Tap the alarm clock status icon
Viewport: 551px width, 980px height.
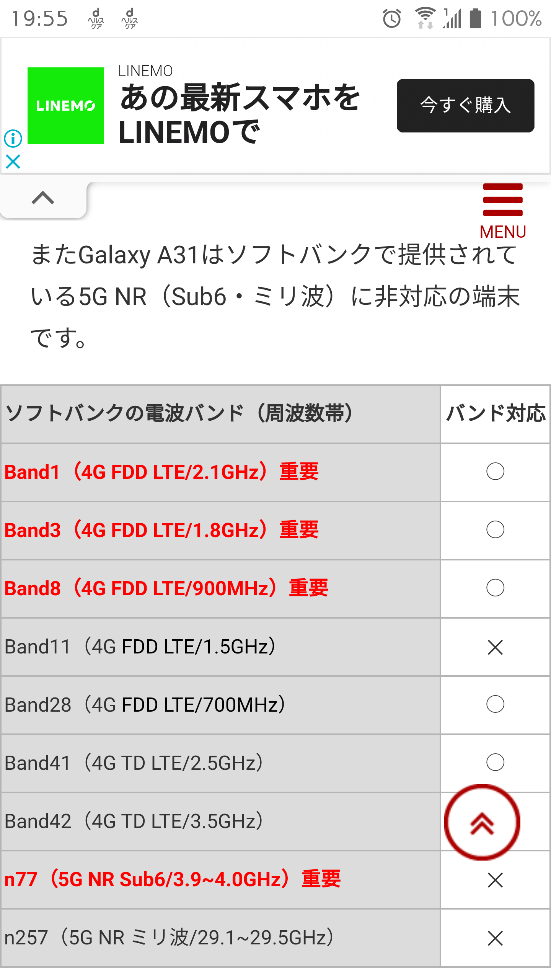coord(392,18)
